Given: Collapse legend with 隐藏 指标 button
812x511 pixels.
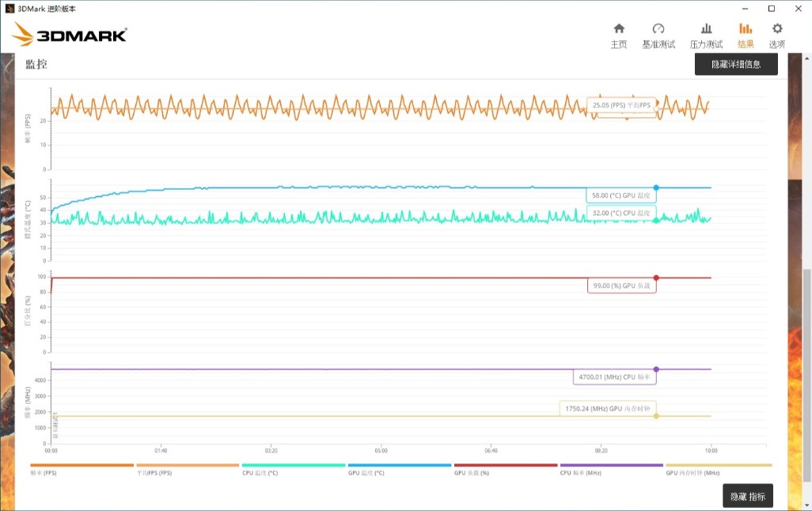Looking at the screenshot, I should [x=748, y=496].
